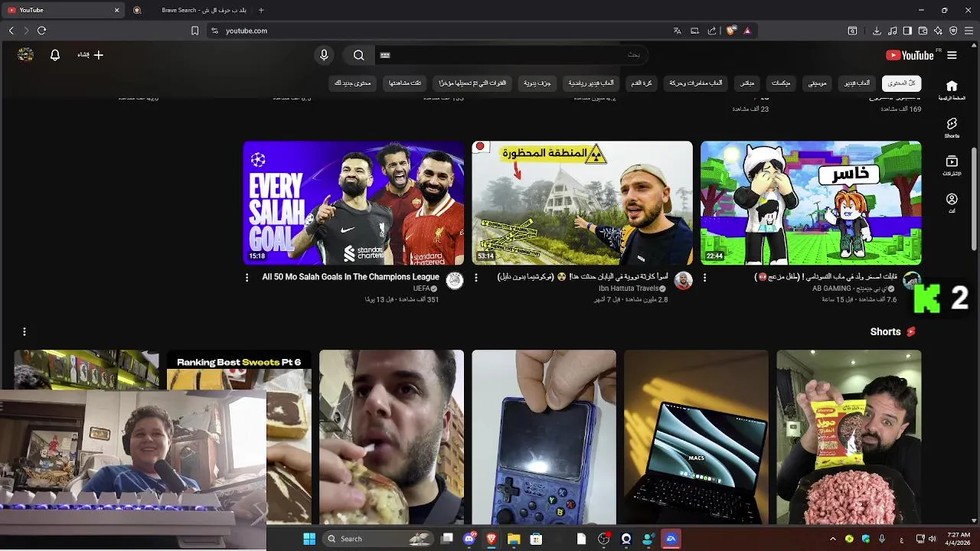
Task: Open the noodles packet short
Action: coord(849,438)
